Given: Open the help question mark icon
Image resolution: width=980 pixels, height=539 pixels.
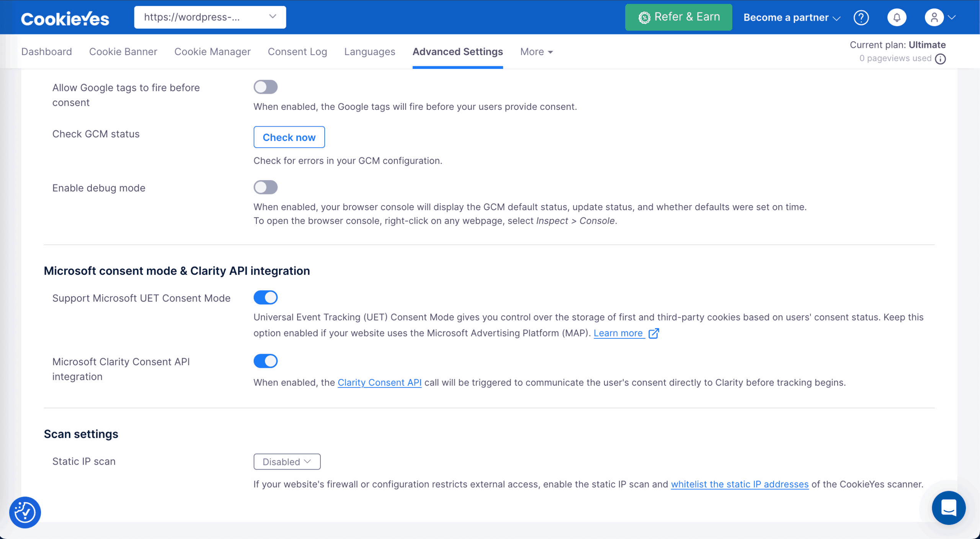Looking at the screenshot, I should click(x=861, y=18).
